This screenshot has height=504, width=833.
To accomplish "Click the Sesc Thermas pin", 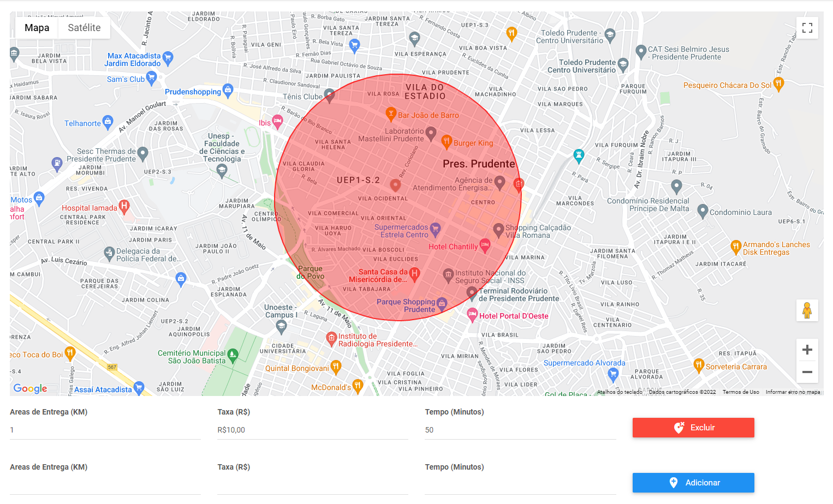I will [143, 154].
